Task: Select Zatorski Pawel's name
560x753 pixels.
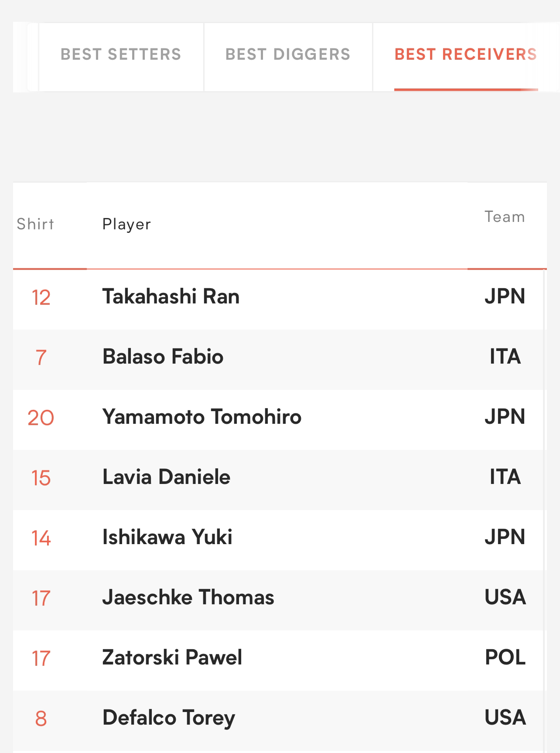Action: pos(172,658)
